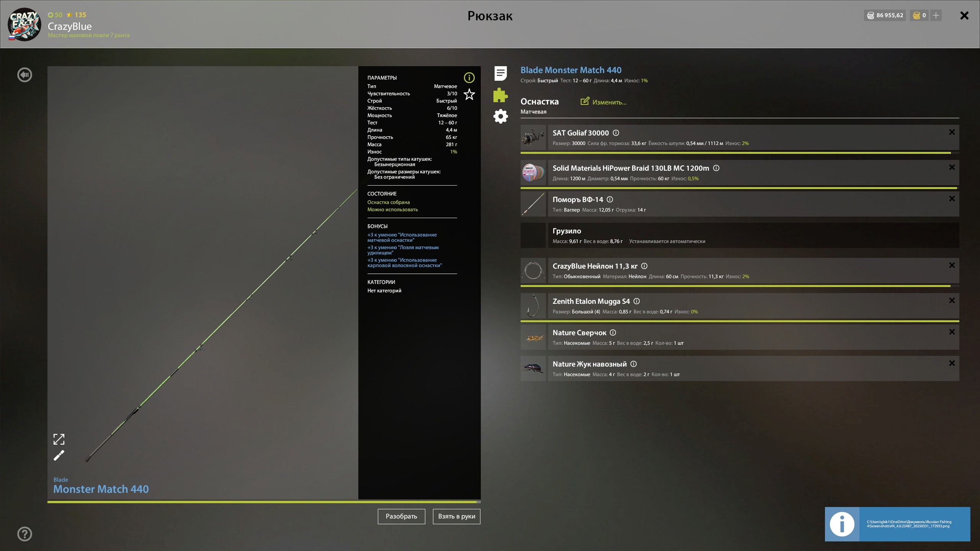Click the dung beetle bait thumbnail
Screen dimensions: 980x551
[x=533, y=368]
